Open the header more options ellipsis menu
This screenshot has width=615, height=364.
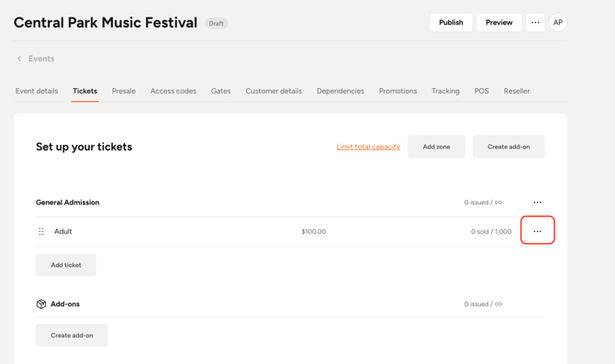pyautogui.click(x=535, y=22)
